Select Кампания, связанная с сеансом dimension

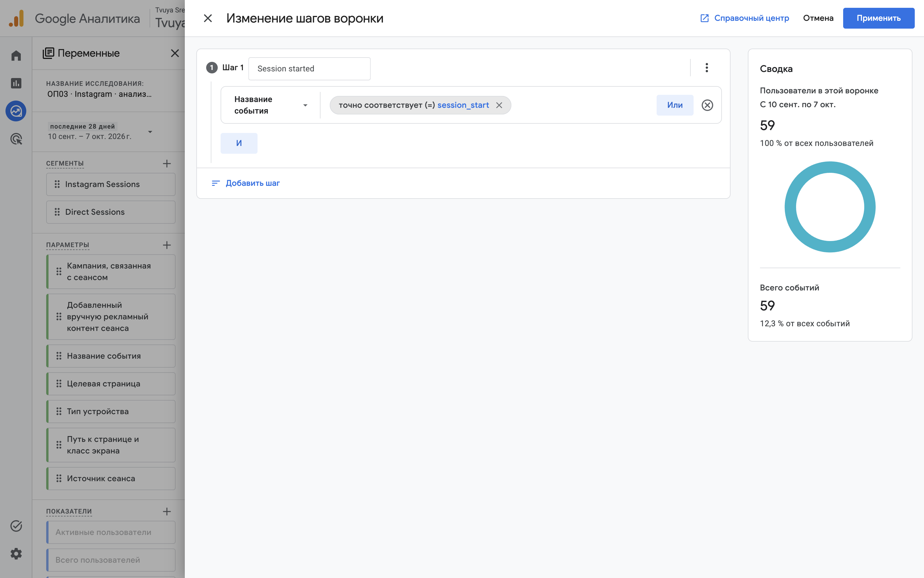pyautogui.click(x=111, y=271)
